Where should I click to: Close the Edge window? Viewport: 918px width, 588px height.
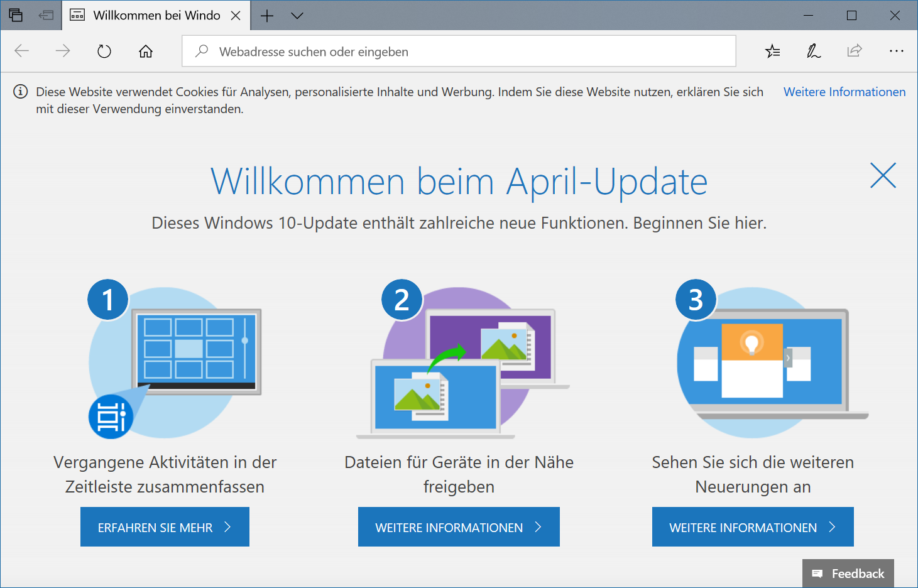coord(895,15)
